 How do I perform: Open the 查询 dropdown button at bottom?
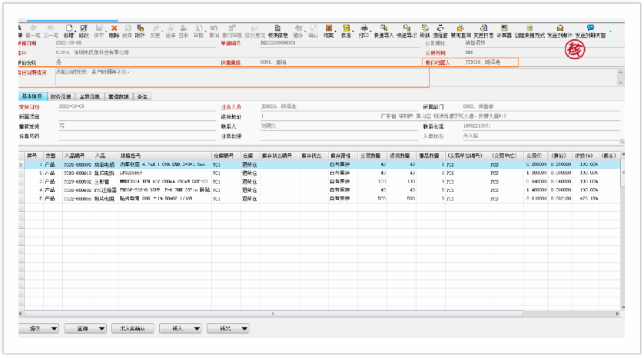(x=85, y=329)
